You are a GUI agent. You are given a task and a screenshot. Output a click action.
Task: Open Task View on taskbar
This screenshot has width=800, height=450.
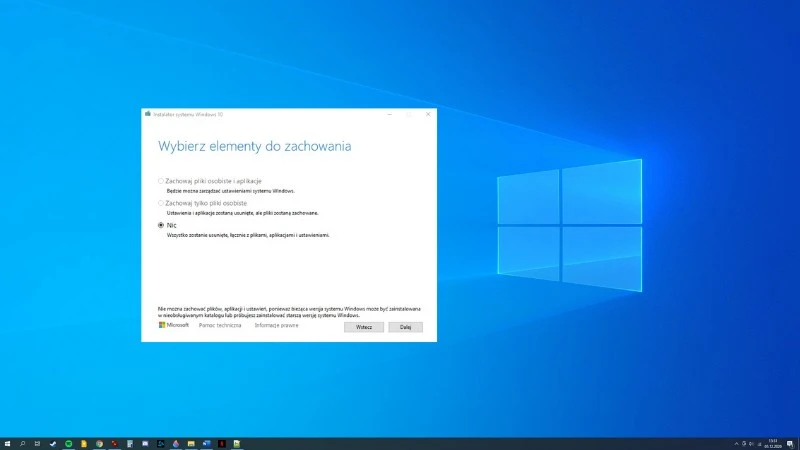coord(37,444)
